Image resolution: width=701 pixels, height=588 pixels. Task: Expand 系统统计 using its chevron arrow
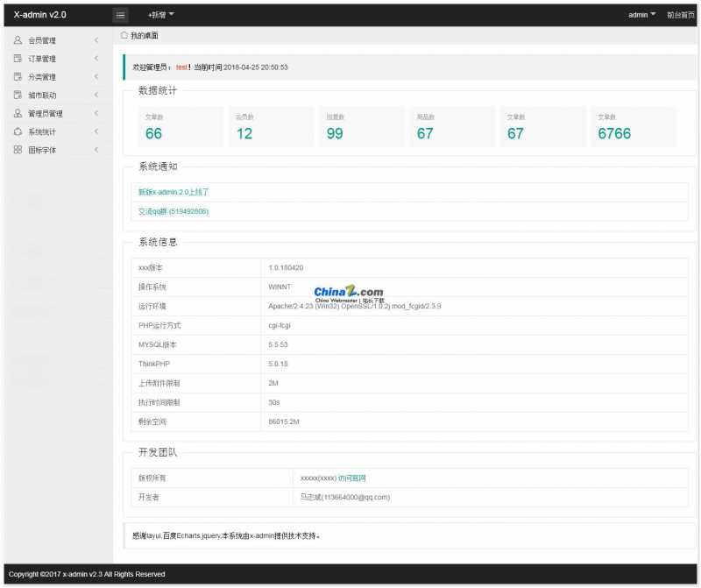click(x=96, y=132)
